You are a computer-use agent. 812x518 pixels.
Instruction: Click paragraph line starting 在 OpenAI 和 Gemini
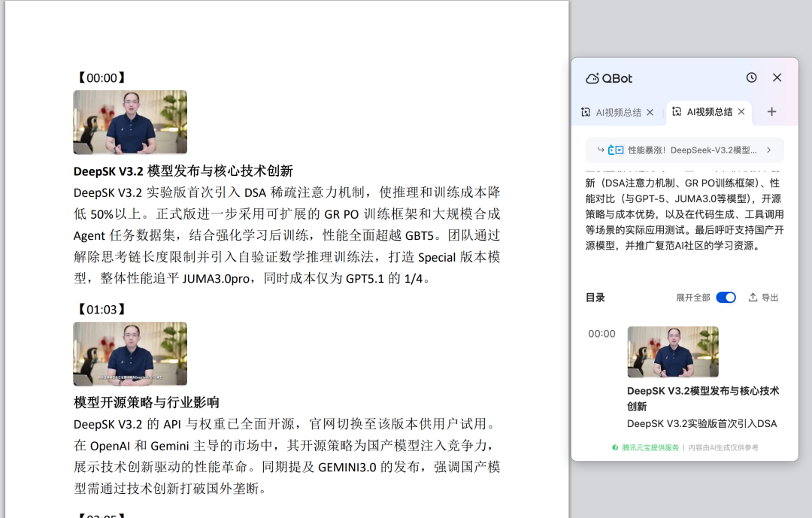284,446
